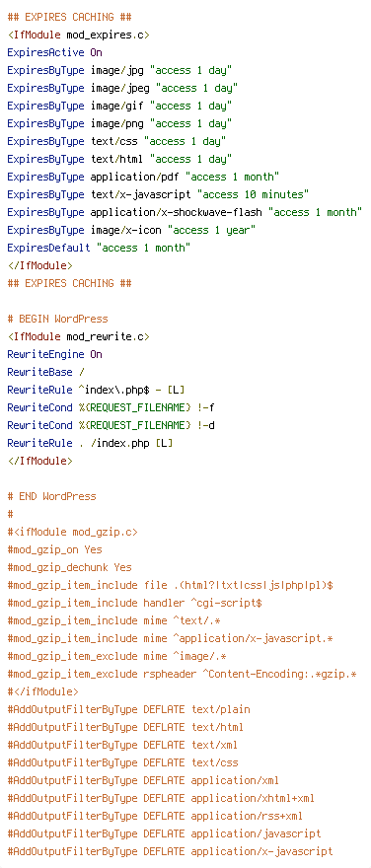Click the commented mod_gzip_on Yes line
The image size is (371, 868).
coord(55,549)
